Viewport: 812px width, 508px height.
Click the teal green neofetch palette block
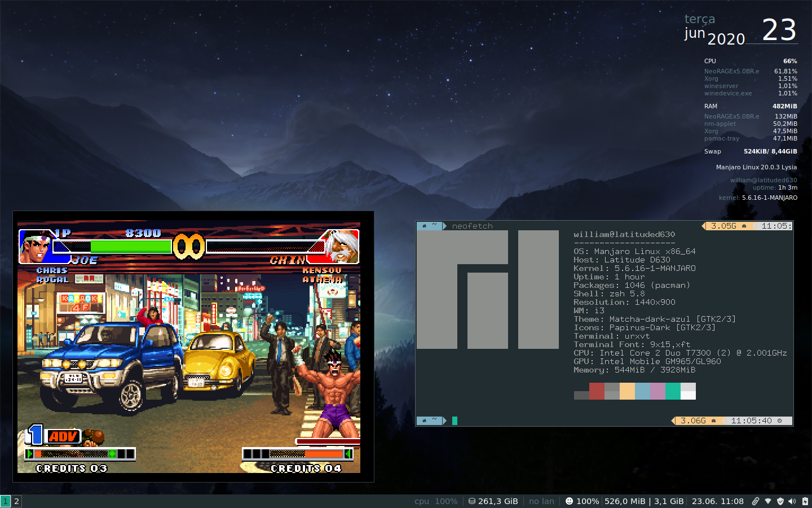point(673,391)
